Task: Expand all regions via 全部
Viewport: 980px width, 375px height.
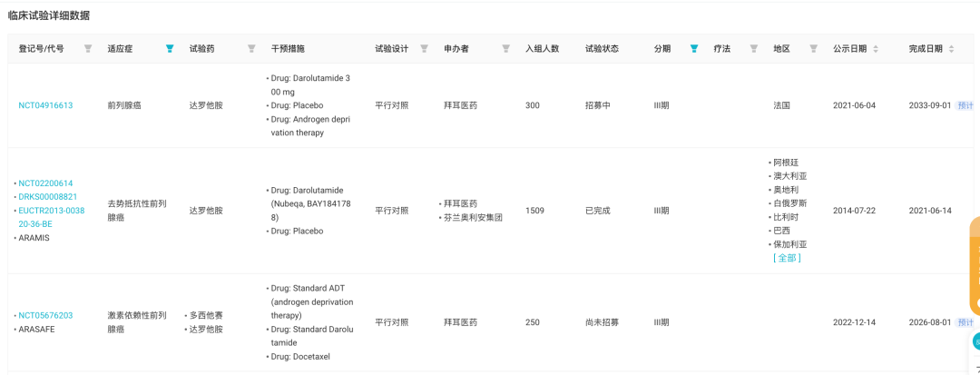Action: point(787,258)
